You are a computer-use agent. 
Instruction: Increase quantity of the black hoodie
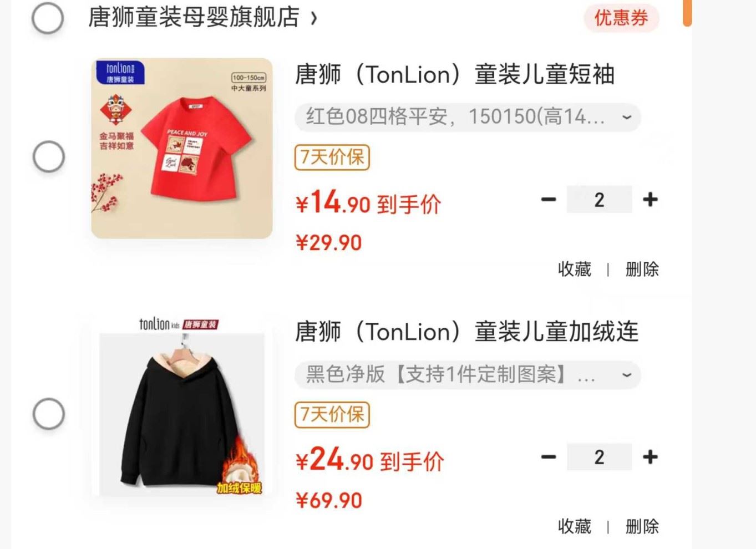click(650, 457)
